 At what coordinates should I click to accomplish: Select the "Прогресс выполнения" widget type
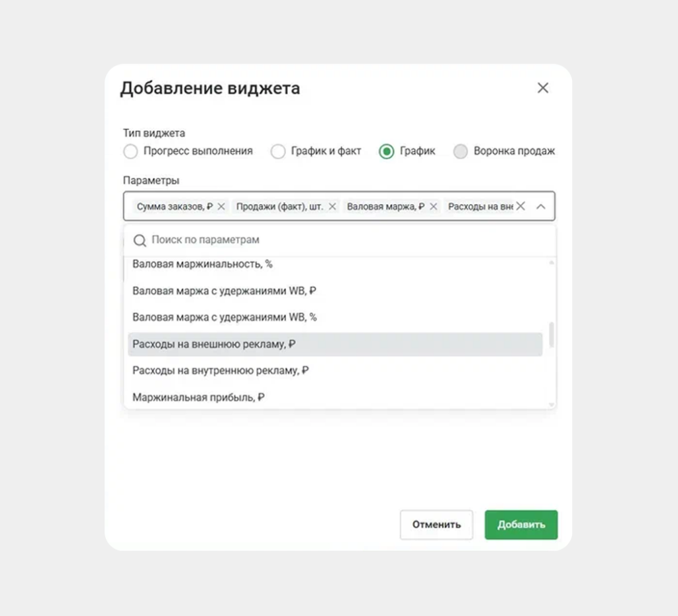pyautogui.click(x=130, y=151)
